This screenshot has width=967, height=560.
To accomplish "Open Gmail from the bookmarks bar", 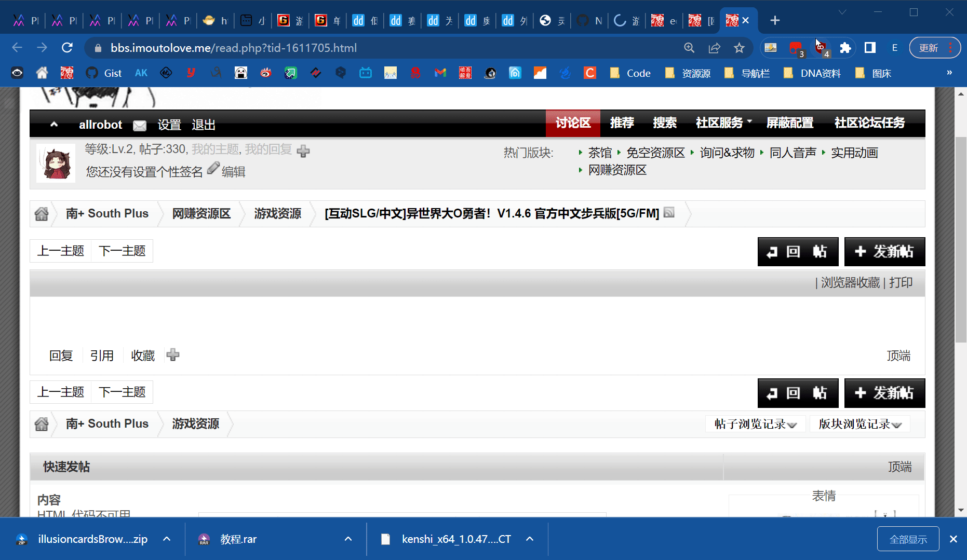I will 440,73.
